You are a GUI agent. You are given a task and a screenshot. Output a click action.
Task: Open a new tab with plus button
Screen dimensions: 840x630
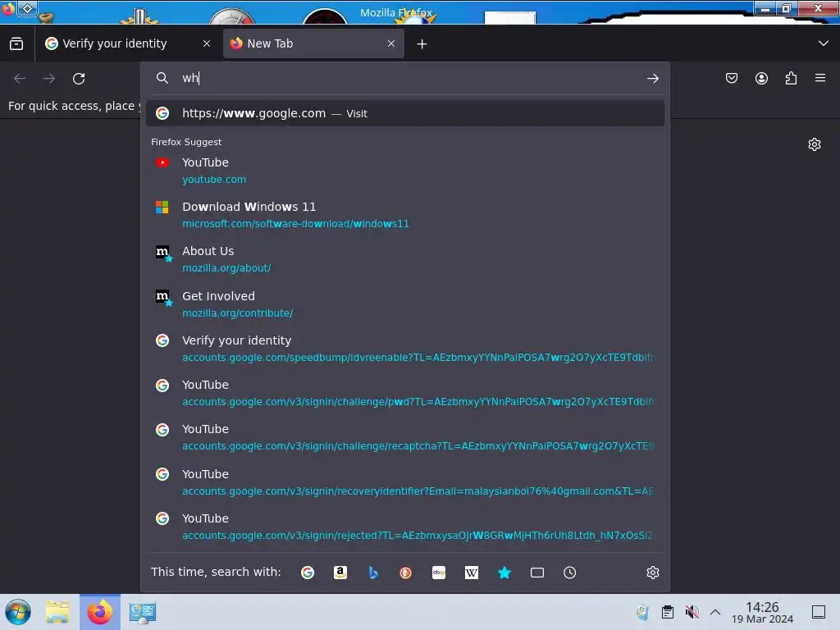(x=422, y=44)
